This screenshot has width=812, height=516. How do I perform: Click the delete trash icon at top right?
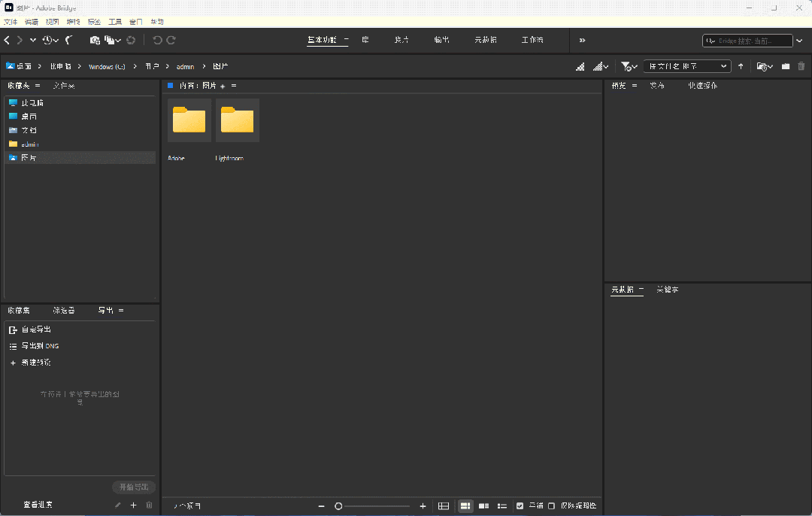click(x=801, y=66)
